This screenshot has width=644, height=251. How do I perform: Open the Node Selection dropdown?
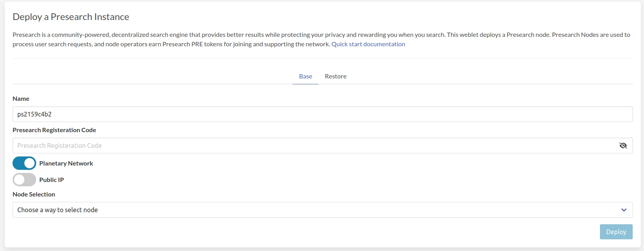(x=322, y=210)
